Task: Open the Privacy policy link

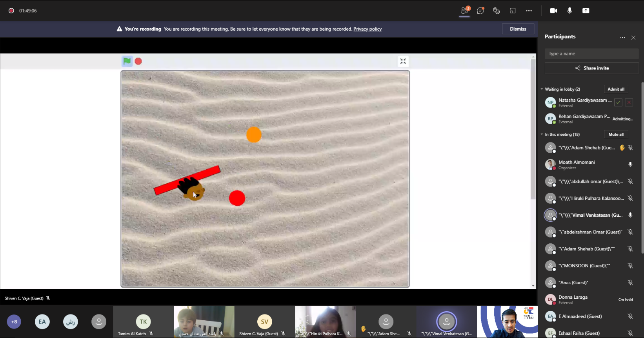Action: pos(367,29)
